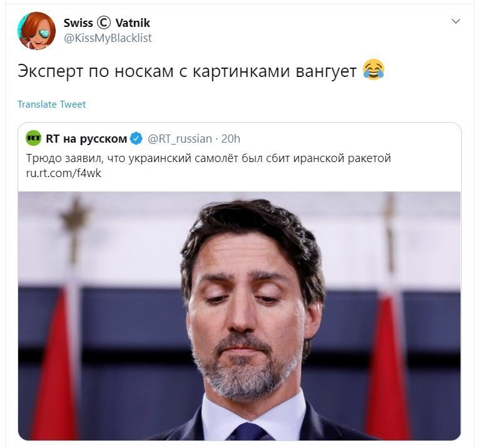This screenshot has height=448, width=480.
Task: Click the copyright symbol in display name
Action: pos(104,23)
